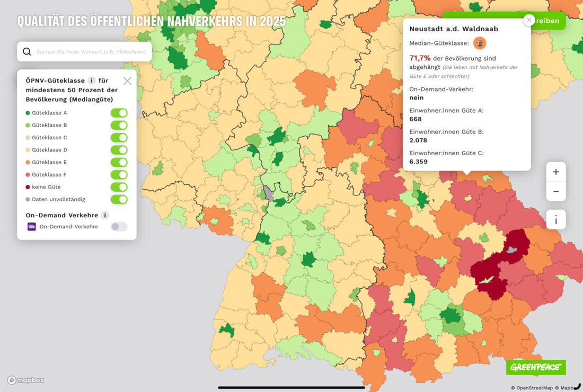583x392 pixels.
Task: Click the orange E badge in Neustadt popup
Action: (480, 43)
